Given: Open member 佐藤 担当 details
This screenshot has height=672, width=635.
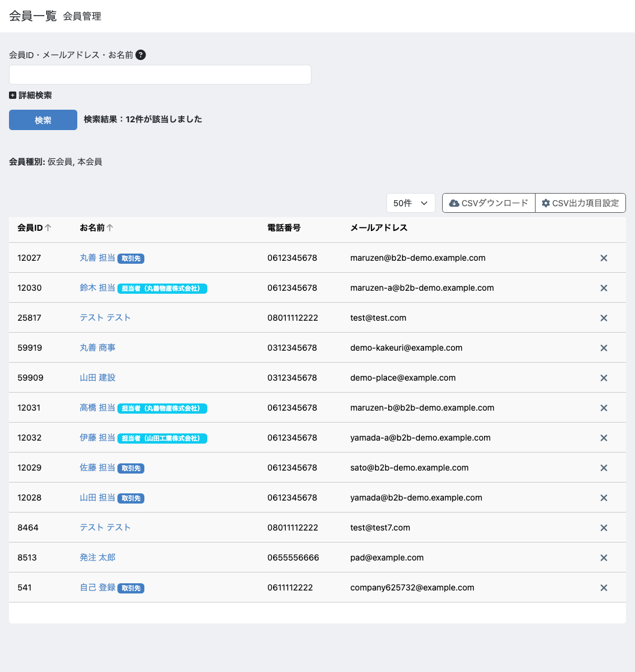Looking at the screenshot, I should [x=98, y=468].
